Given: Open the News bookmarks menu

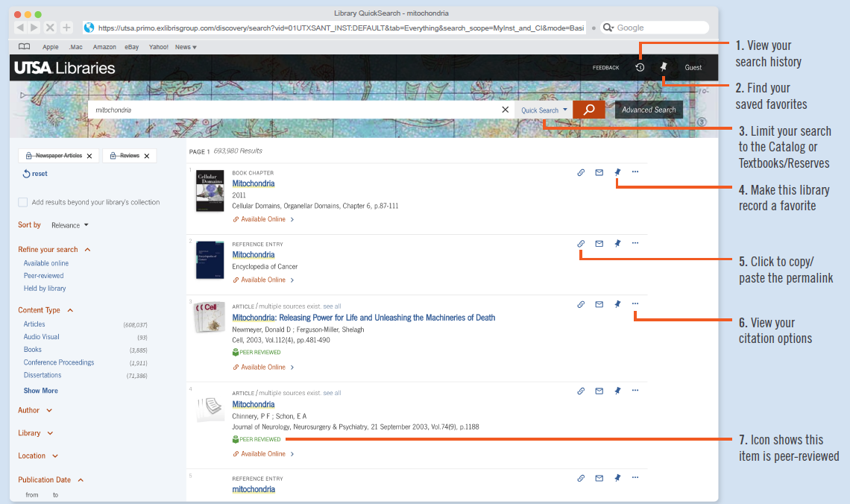Looking at the screenshot, I should pos(186,47).
